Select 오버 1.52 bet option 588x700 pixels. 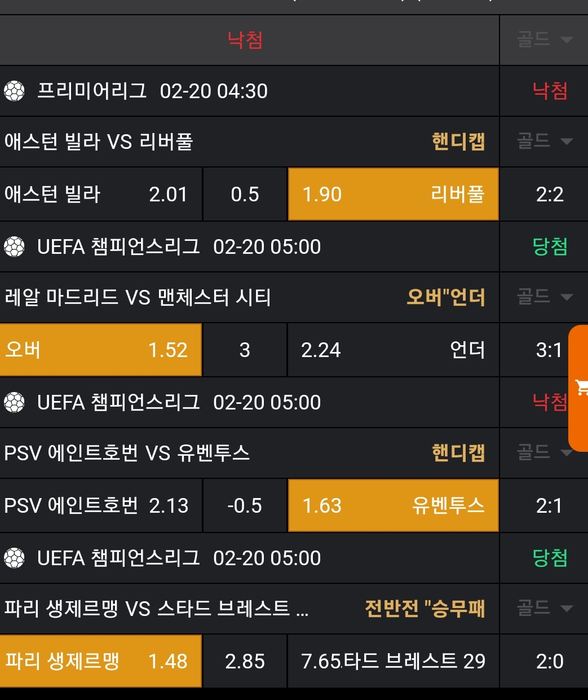click(100, 350)
